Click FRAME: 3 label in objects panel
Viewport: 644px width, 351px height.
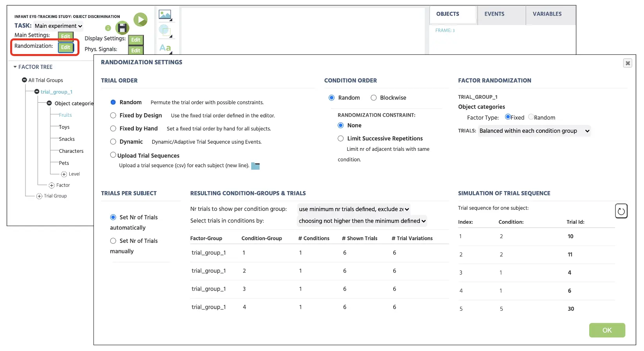[x=445, y=30]
